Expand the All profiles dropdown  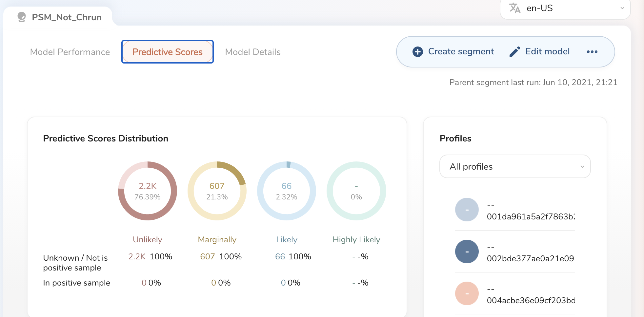514,166
